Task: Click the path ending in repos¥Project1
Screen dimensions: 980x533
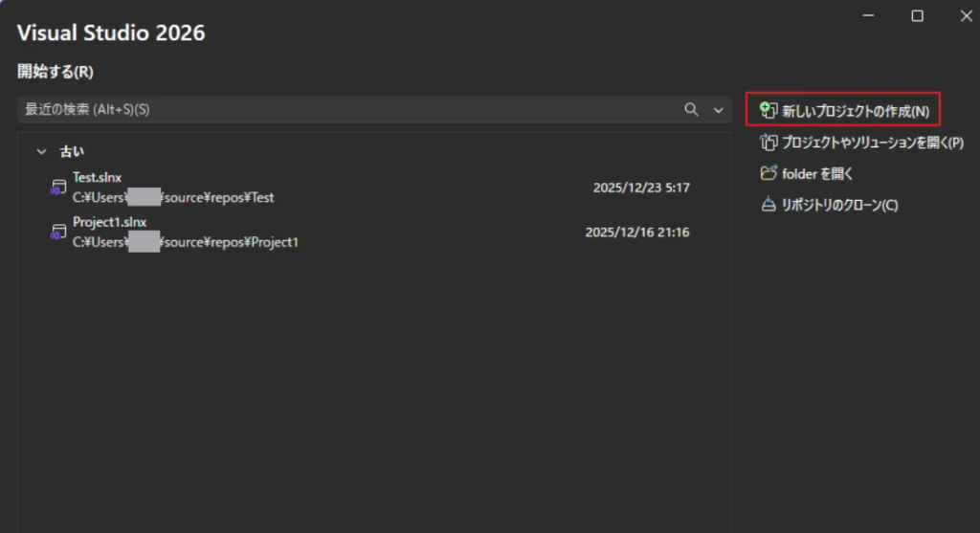Action: 186,242
